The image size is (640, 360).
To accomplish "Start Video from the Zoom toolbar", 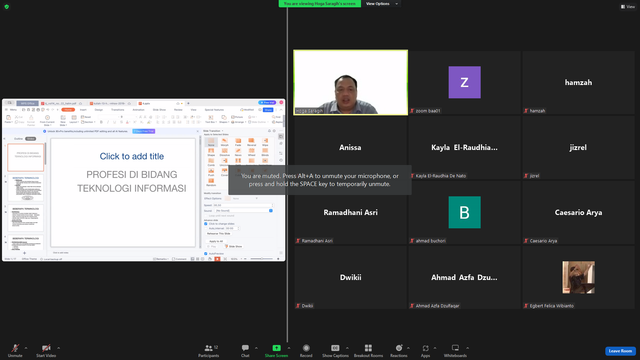I will click(46, 350).
